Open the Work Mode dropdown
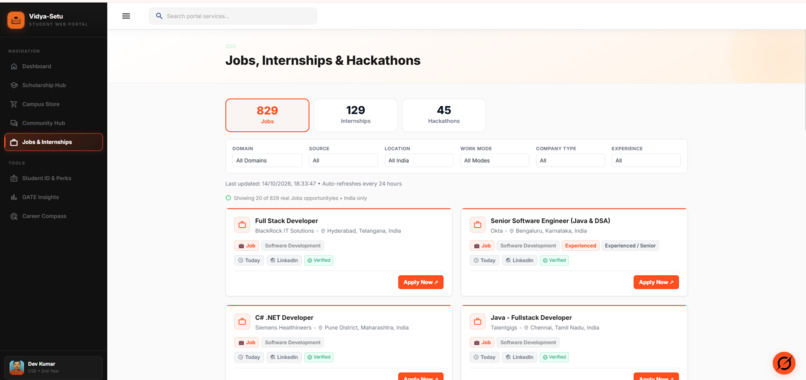The height and width of the screenshot is (380, 806). click(494, 160)
